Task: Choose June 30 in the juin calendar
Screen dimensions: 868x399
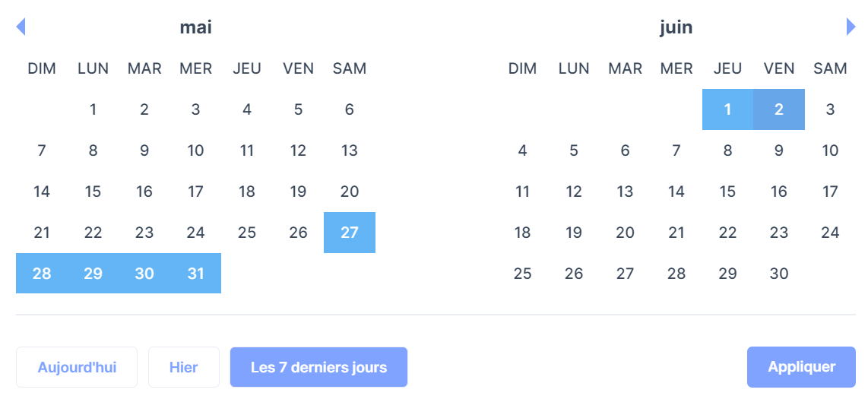Action: 779,274
